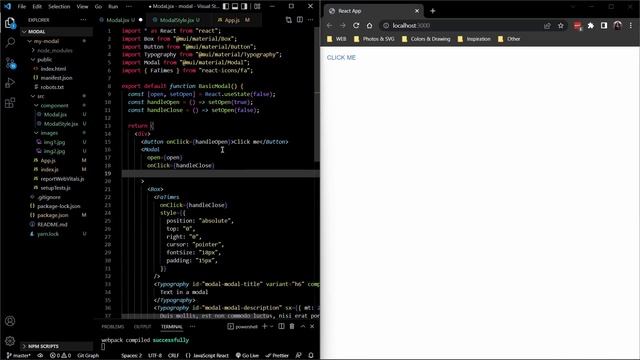Toggle secondary sidebar layout button

(x=244, y=6)
